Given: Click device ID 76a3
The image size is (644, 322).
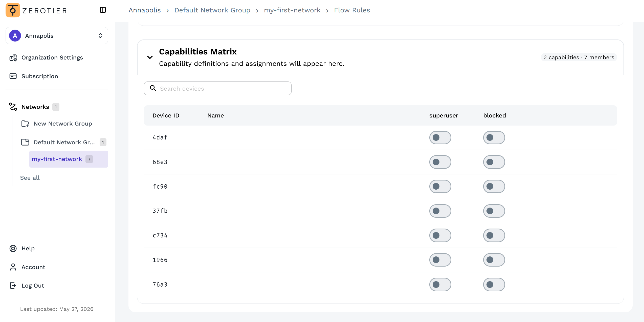Looking at the screenshot, I should (160, 285).
